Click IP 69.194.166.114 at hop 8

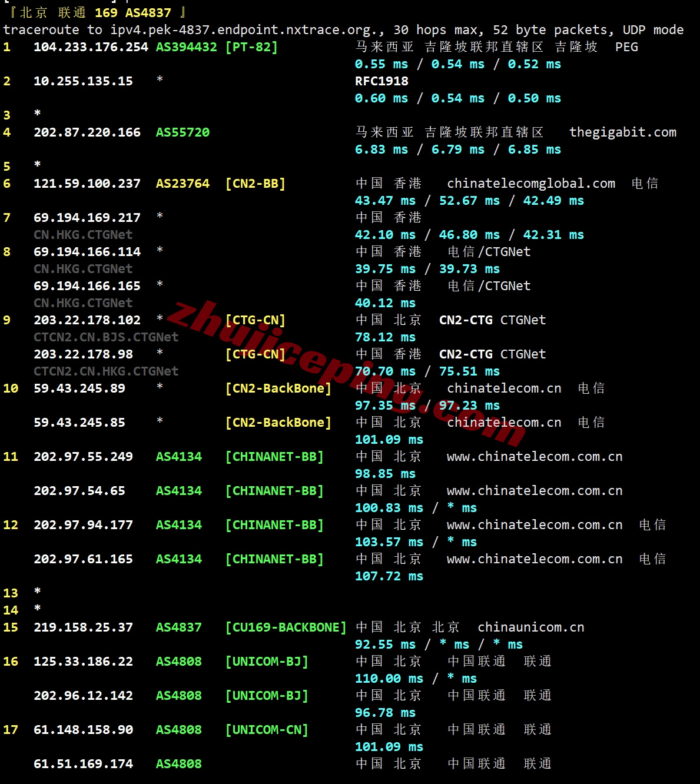tap(87, 252)
